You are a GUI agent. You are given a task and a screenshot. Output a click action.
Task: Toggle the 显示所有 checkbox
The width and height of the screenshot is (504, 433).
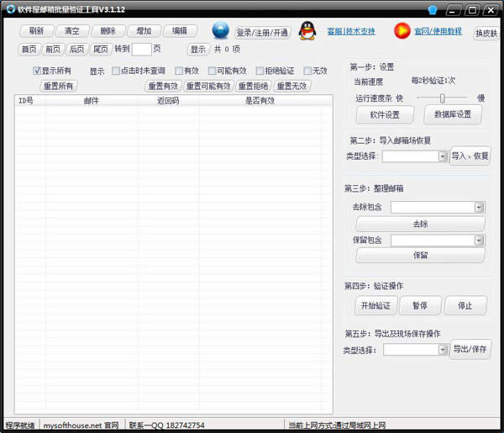click(x=37, y=71)
